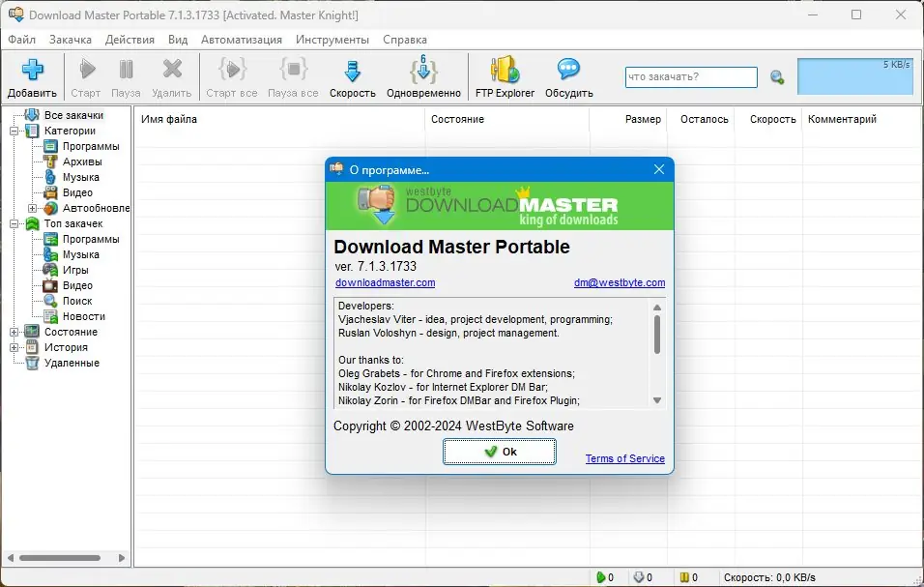This screenshot has width=924, height=587.
Task: Open the Инструменты menu
Action: (332, 40)
